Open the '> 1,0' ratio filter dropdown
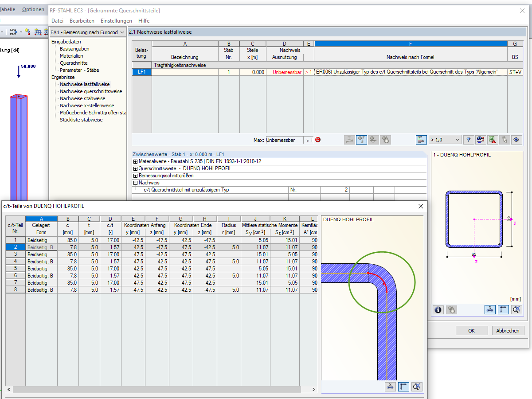The image size is (532, 399). (x=445, y=140)
